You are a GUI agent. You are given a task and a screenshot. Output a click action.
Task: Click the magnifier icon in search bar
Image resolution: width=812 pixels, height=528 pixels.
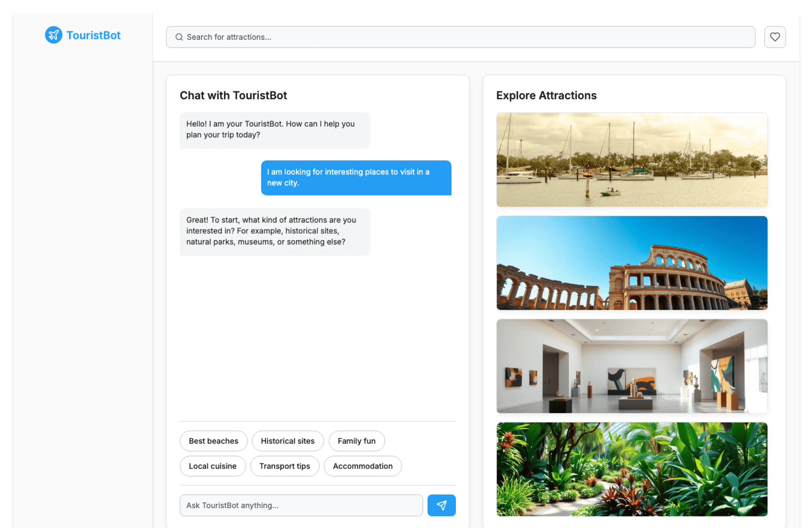179,37
